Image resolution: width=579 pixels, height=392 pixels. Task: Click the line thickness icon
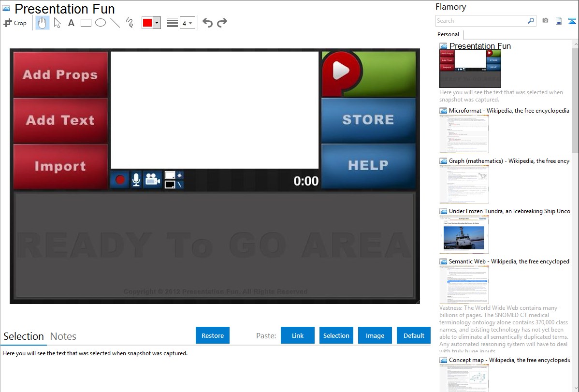point(173,23)
